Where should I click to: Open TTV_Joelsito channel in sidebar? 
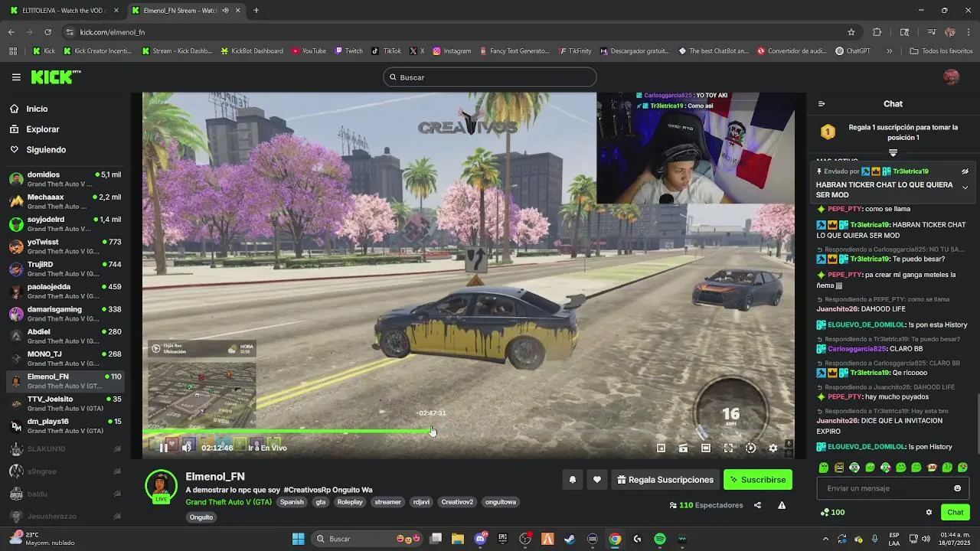point(64,404)
